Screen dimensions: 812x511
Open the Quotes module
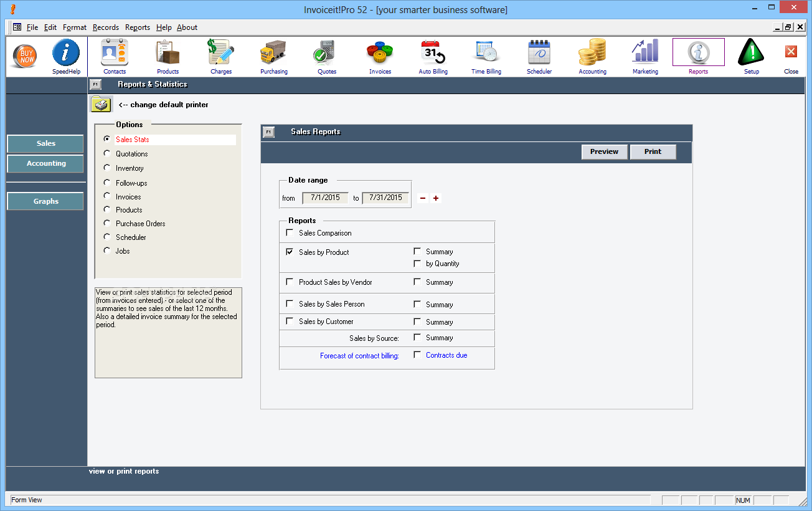pos(327,57)
